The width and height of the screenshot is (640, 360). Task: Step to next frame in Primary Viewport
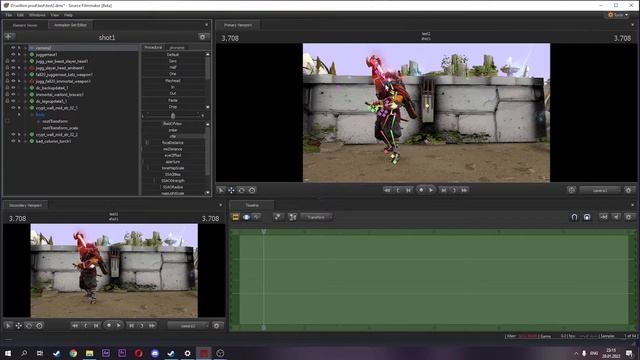click(x=444, y=190)
